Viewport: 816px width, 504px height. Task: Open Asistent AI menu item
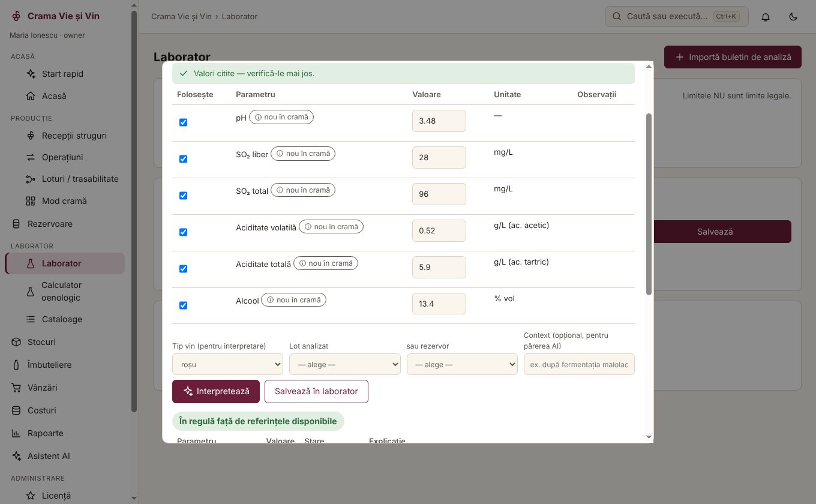click(x=65, y=456)
